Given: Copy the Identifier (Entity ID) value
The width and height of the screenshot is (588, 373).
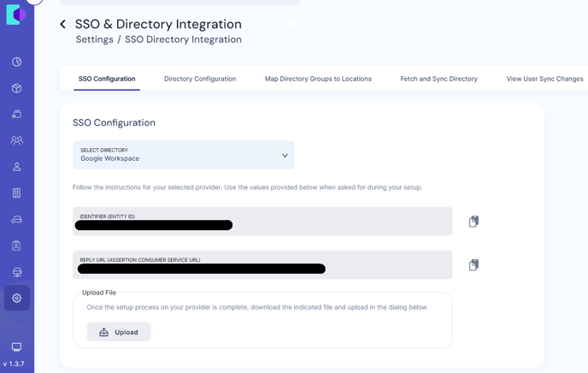Looking at the screenshot, I should point(473,222).
